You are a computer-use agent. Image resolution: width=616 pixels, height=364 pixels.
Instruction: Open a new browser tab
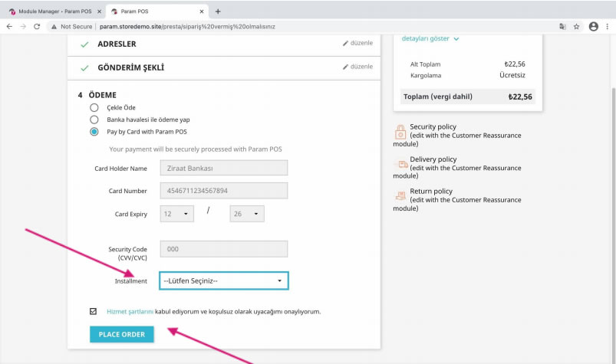pyautogui.click(x=218, y=11)
